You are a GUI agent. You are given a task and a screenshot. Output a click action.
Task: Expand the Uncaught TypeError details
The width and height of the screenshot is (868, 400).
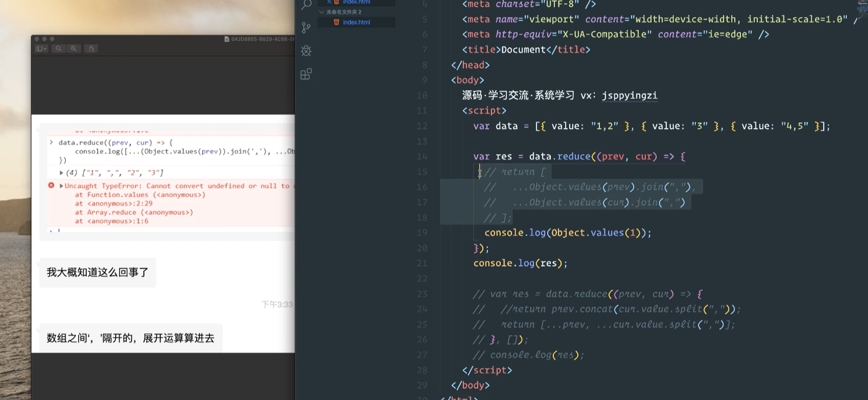click(x=62, y=186)
